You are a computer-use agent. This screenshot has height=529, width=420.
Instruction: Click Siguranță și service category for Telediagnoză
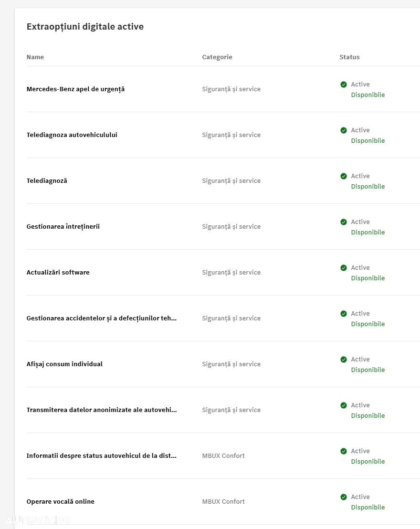[231, 181]
